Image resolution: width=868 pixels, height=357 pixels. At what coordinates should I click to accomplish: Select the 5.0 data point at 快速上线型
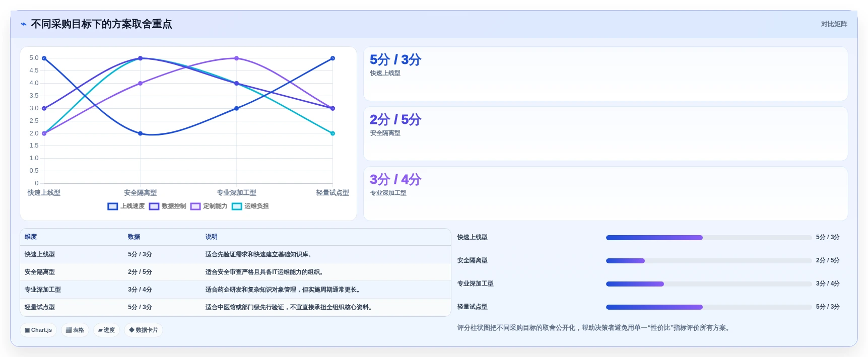click(x=44, y=58)
